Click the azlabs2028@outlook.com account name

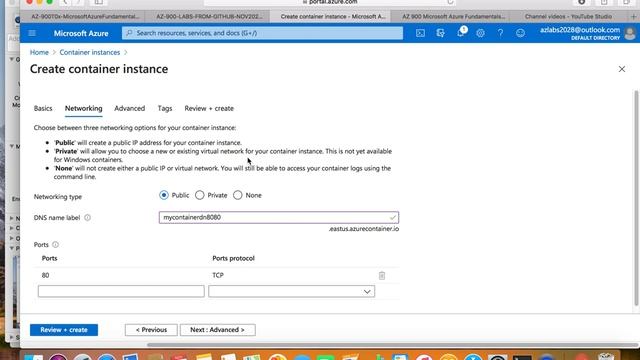point(580,30)
